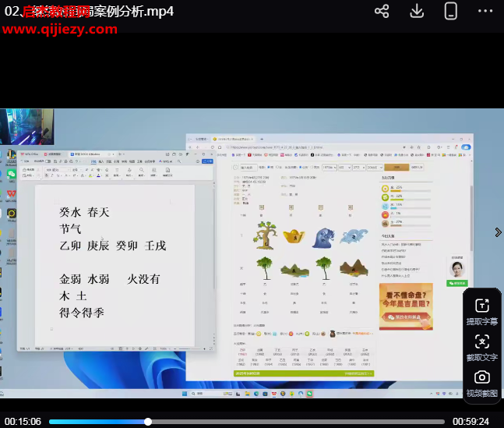Show hidden system tray icons
Screen dimensions: 504x428
click(431, 394)
